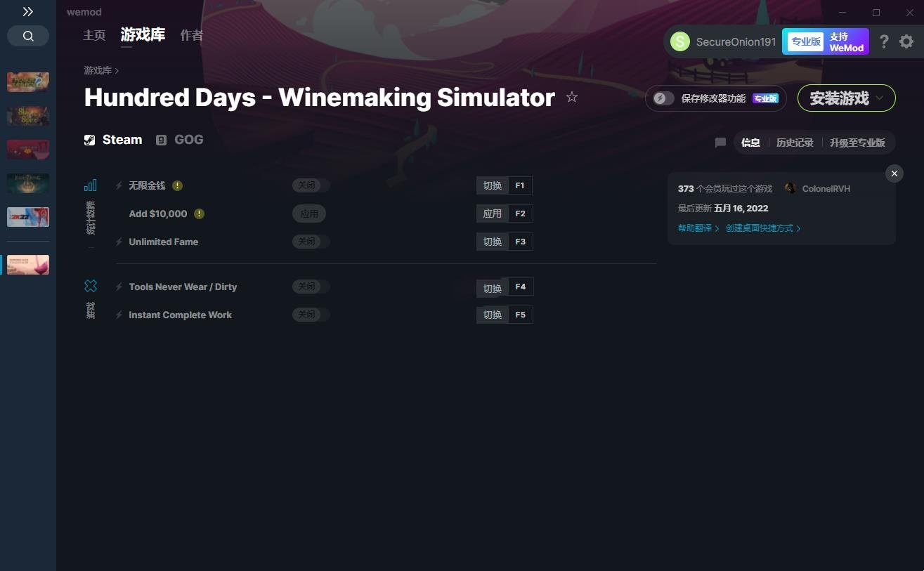This screenshot has width=924, height=571.
Task: Close the info panel with X
Action: tap(894, 173)
